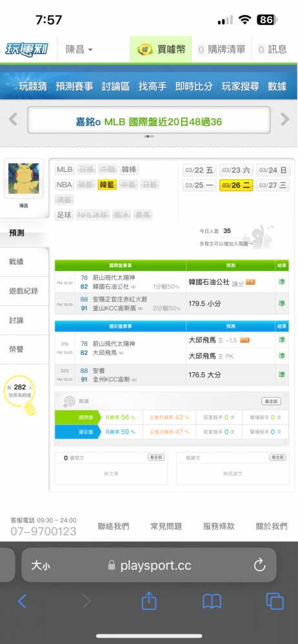Choose date 03/23 六
Viewport: 298px width, 644px height.
tap(236, 170)
